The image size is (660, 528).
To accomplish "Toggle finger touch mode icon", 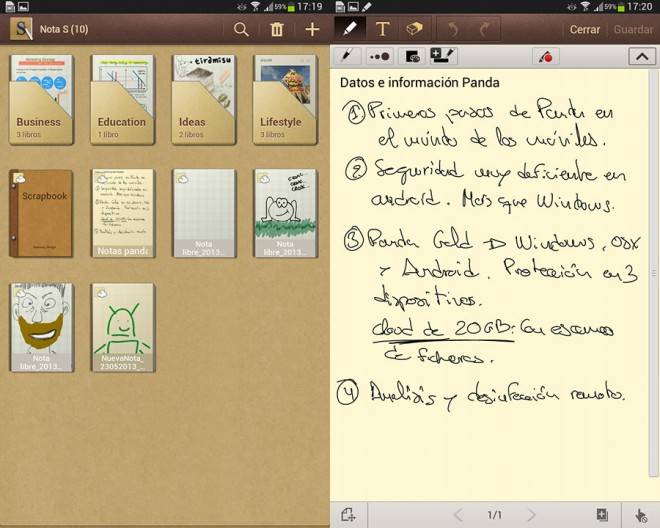I will pos(641,515).
